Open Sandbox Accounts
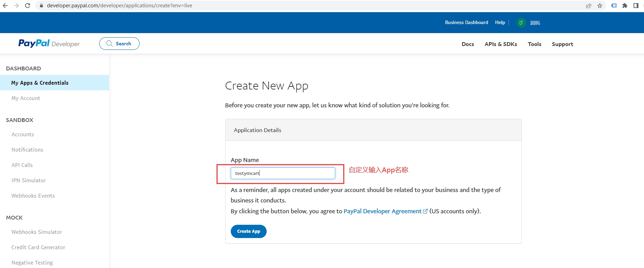Viewport: 644px width, 268px height. pos(23,135)
